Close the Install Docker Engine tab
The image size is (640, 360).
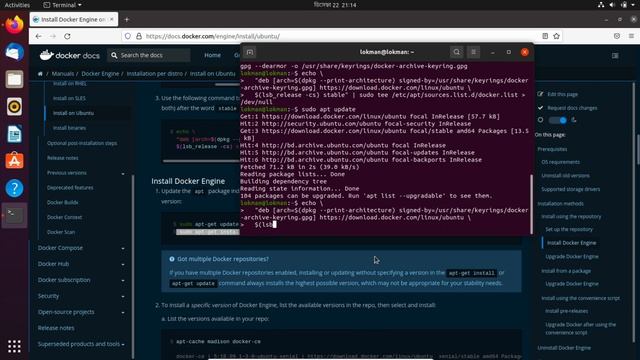(x=111, y=20)
